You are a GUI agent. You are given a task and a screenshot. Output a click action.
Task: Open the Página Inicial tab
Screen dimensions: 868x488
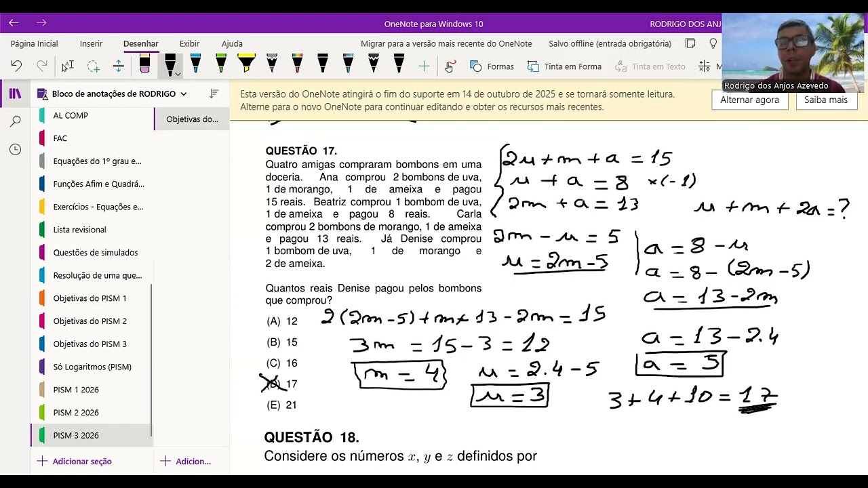point(35,43)
